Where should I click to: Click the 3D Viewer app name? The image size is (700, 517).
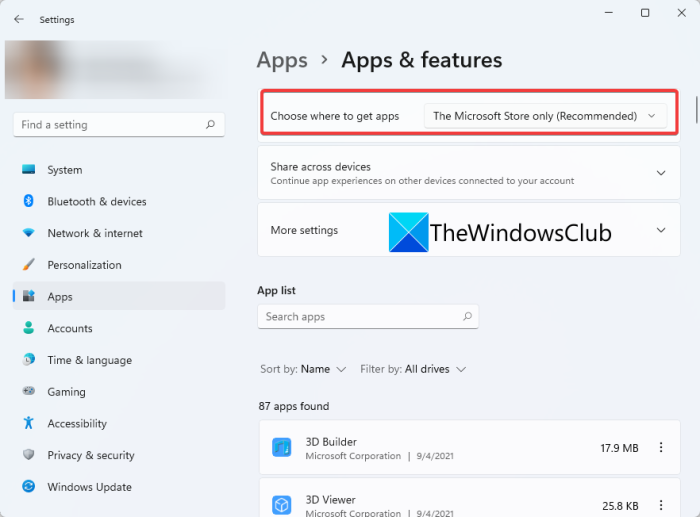[330, 500]
